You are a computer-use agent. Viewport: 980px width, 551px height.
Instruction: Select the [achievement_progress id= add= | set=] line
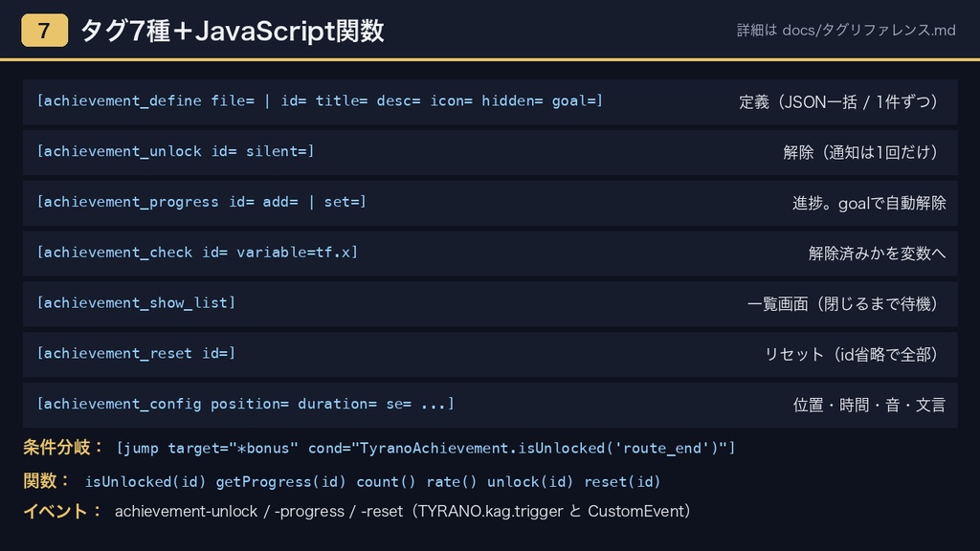(x=201, y=202)
